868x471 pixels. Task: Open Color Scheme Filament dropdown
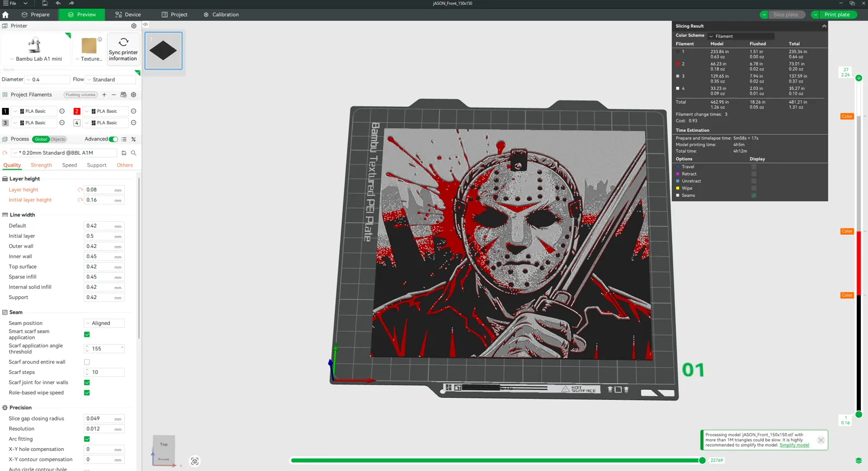pyautogui.click(x=741, y=36)
